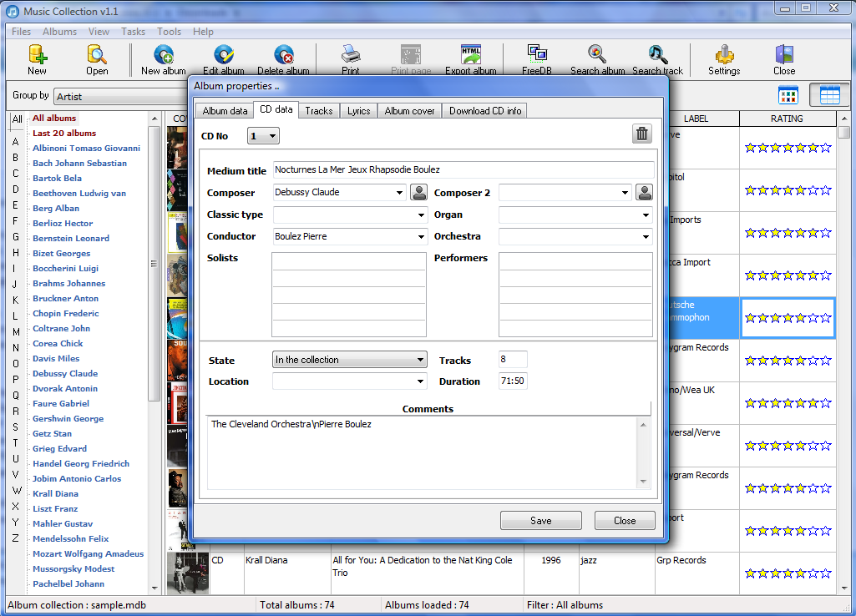Click the person icon next to Composer
This screenshot has height=616, width=856.
[x=418, y=192]
